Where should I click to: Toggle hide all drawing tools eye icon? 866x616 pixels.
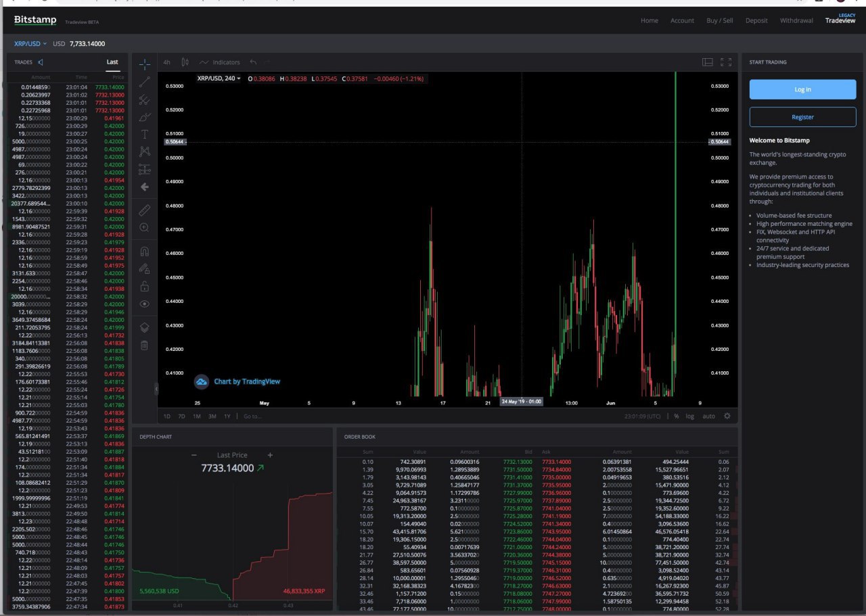[x=144, y=304]
